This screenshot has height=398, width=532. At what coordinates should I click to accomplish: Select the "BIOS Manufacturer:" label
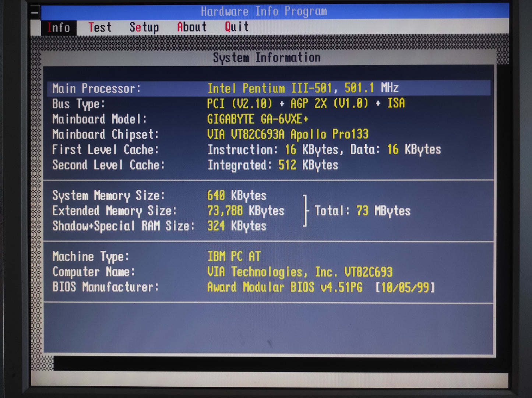[x=105, y=287]
